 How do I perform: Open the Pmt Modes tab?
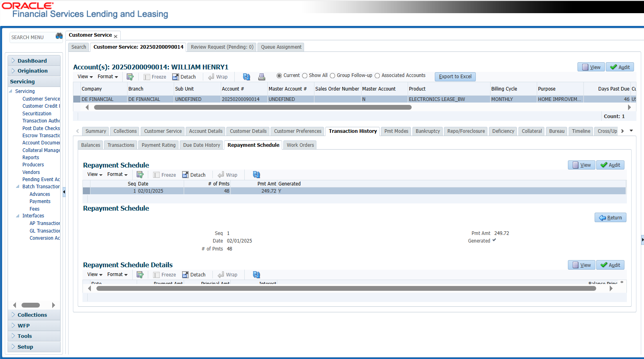click(396, 131)
